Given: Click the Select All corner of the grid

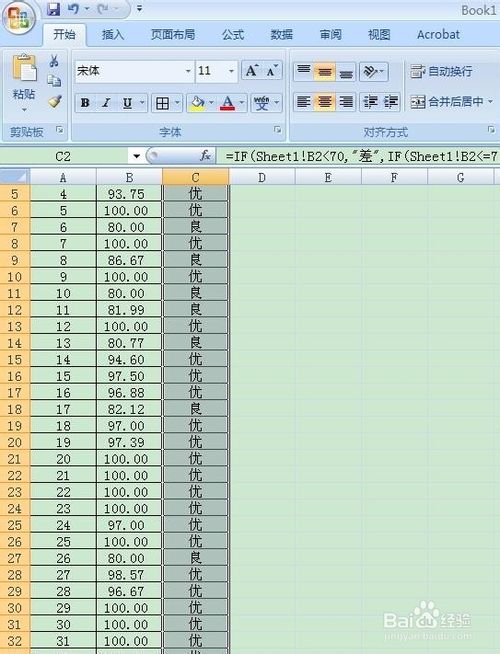Looking at the screenshot, I should (x=15, y=177).
